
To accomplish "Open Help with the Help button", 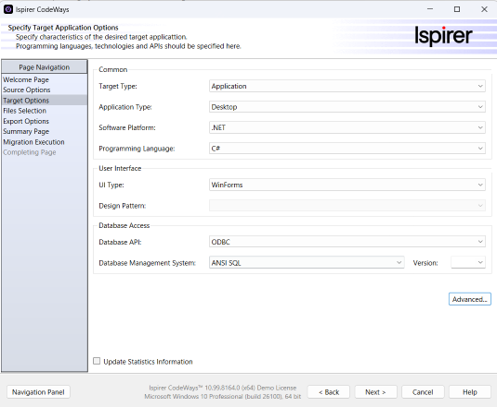I will (470, 392).
